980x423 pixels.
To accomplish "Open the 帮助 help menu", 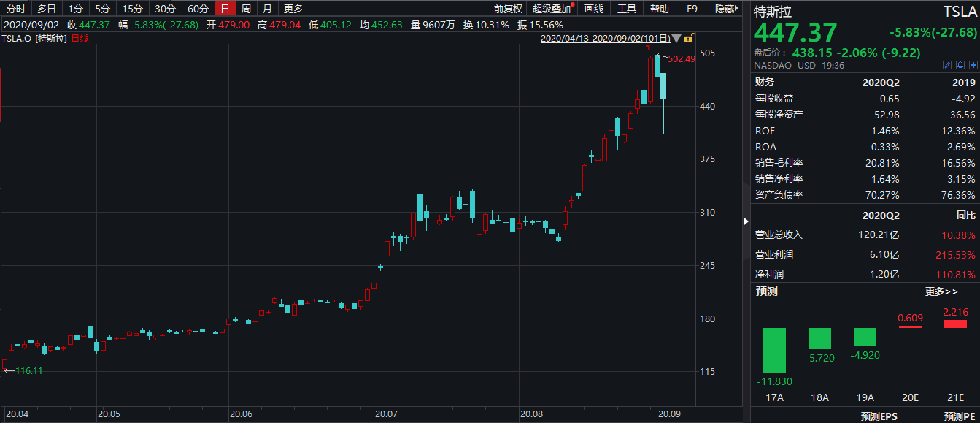I will [659, 9].
